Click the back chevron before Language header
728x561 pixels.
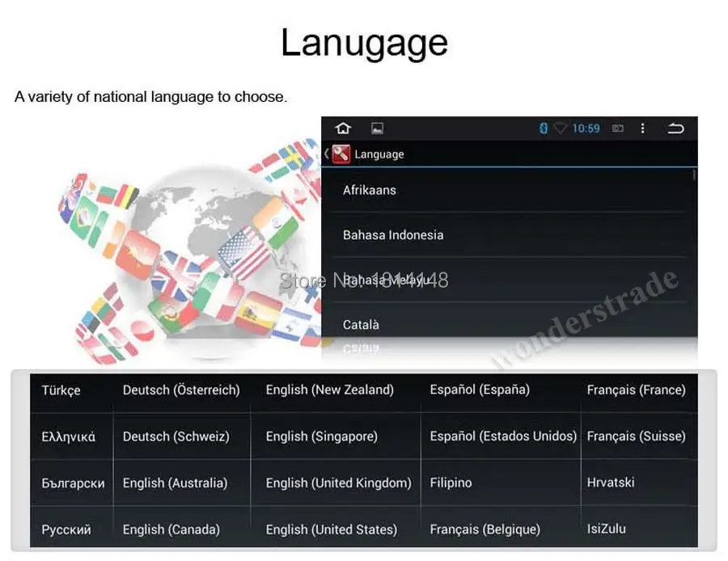point(327,154)
